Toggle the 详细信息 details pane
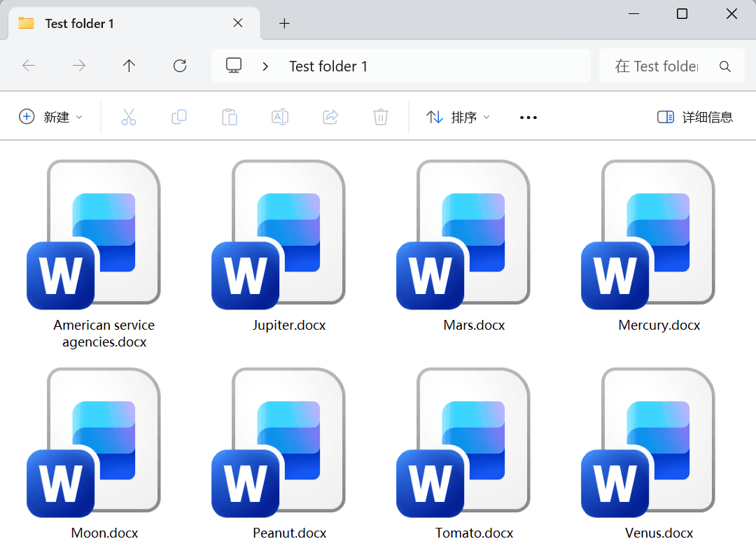The image size is (756, 553). pyautogui.click(x=694, y=117)
